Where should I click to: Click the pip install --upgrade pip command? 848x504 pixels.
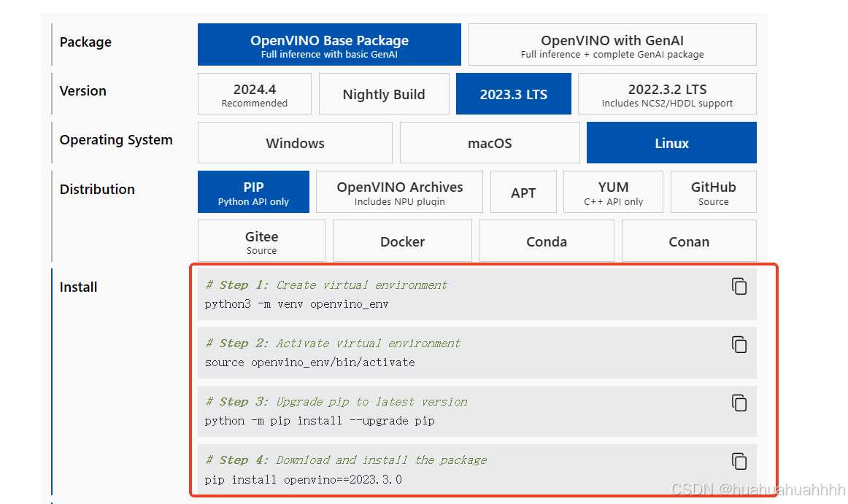pyautogui.click(x=320, y=421)
